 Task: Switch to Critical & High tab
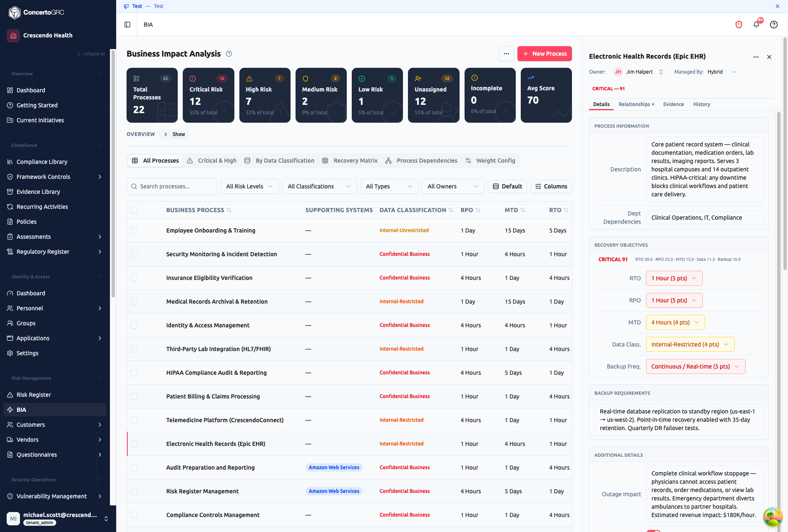point(212,161)
